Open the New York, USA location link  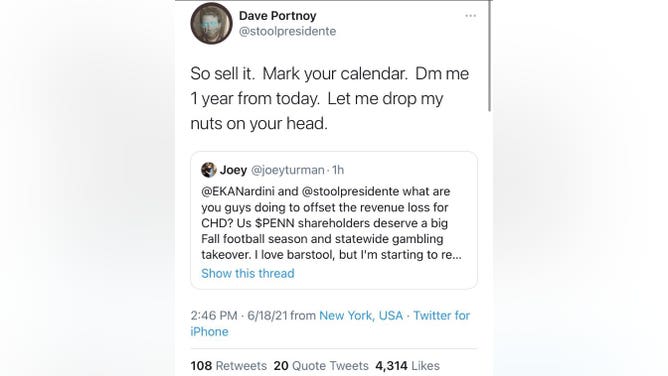pyautogui.click(x=361, y=316)
